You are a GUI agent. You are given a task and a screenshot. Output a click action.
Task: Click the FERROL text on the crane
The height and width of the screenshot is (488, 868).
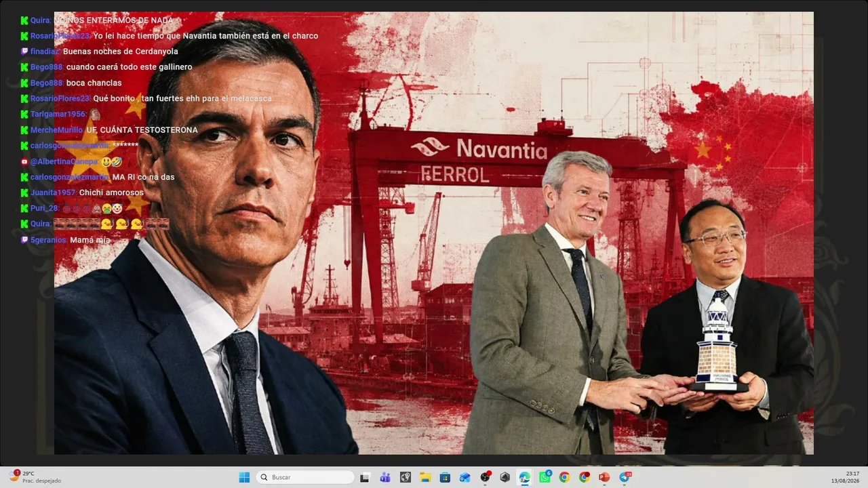[455, 175]
